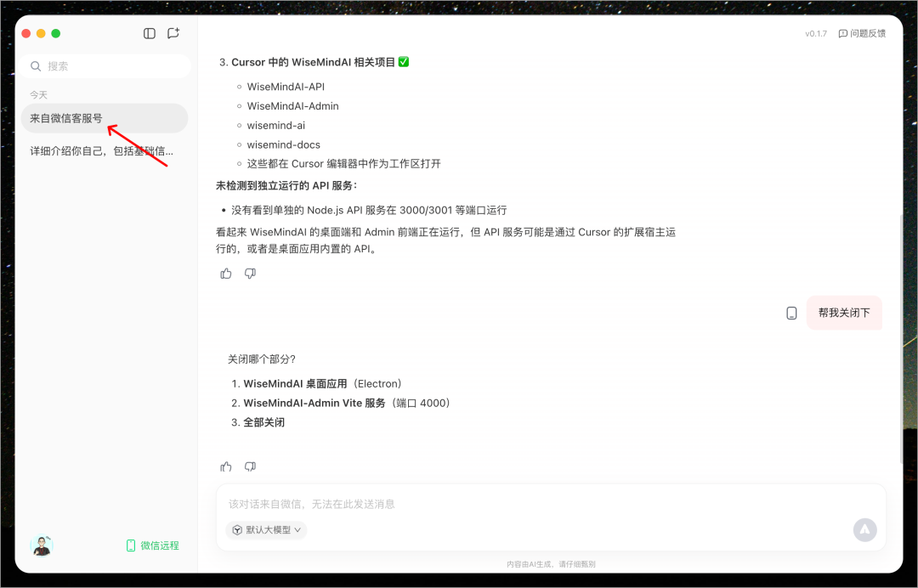Click the phone icon beside 微信远程
The width and height of the screenshot is (918, 588).
click(131, 546)
